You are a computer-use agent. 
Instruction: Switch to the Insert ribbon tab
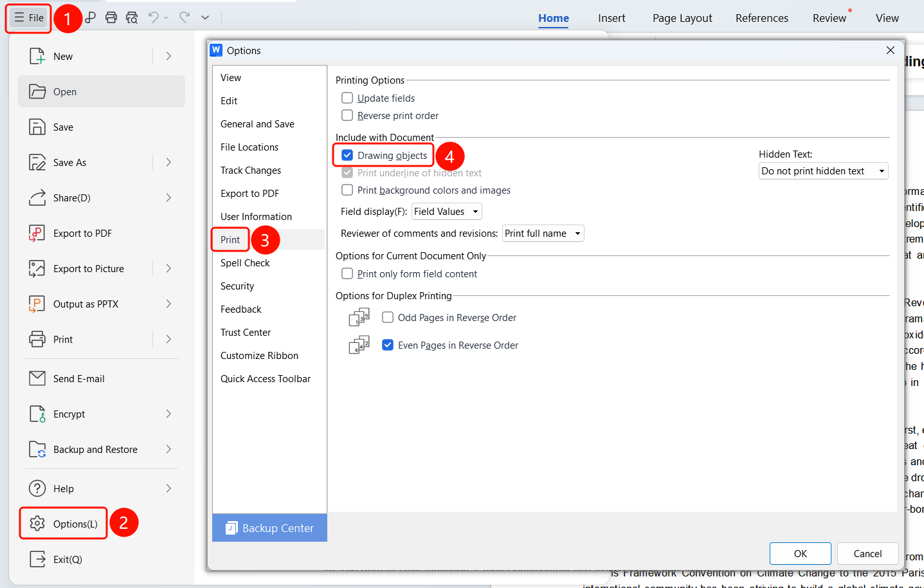pyautogui.click(x=611, y=18)
